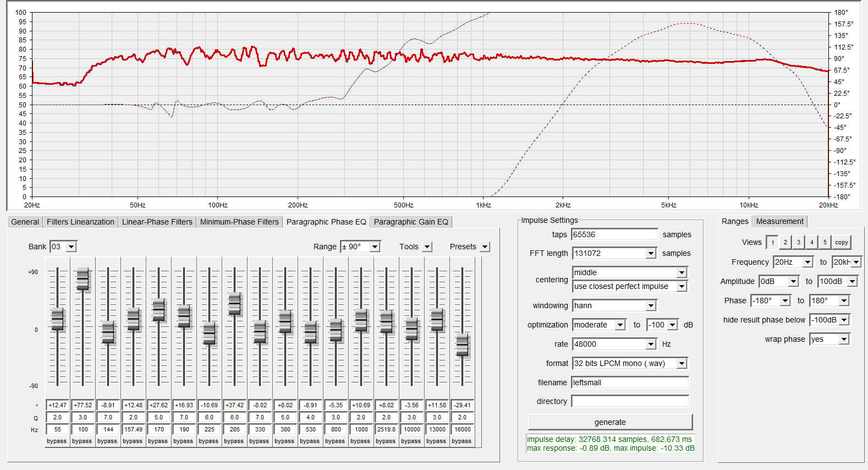Expand the windowing hann dropdown
The width and height of the screenshot is (868, 470).
pos(651,306)
